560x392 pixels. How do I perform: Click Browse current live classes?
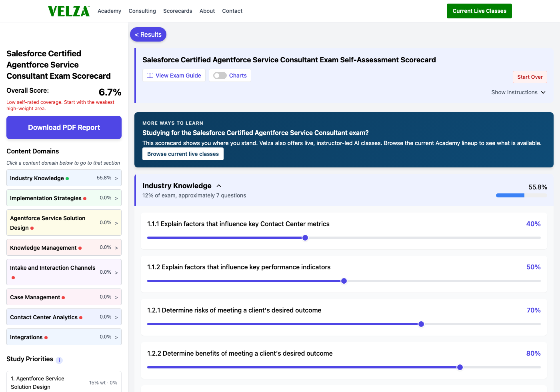tap(183, 154)
